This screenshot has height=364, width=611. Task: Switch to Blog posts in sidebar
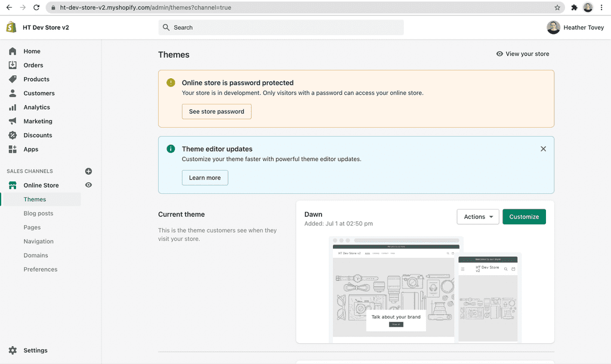39,213
